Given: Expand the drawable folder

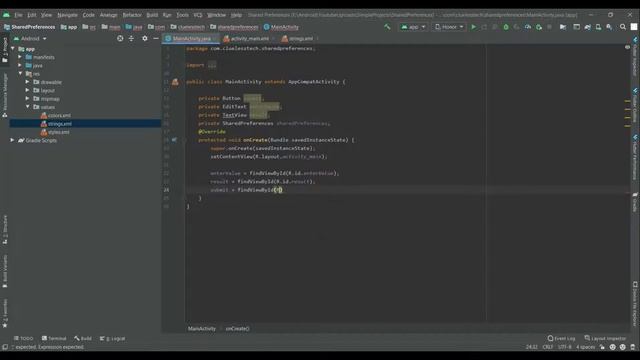Looking at the screenshot, I should pyautogui.click(x=27, y=82).
